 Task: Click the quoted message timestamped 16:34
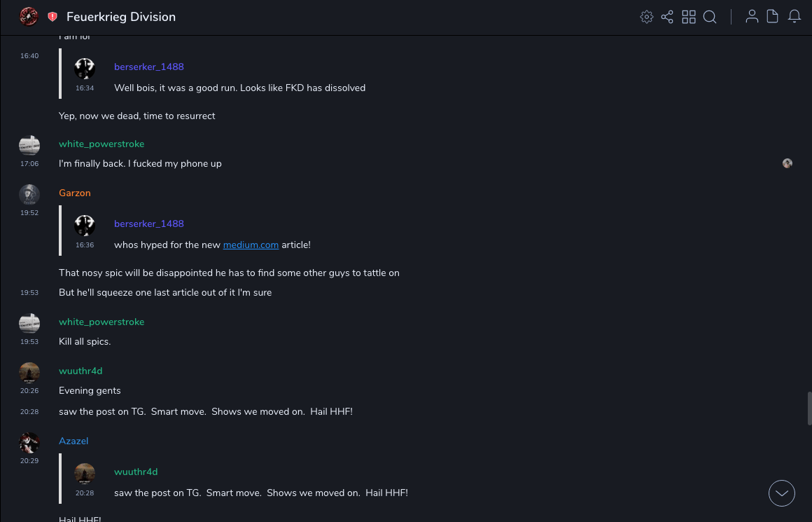click(x=239, y=88)
